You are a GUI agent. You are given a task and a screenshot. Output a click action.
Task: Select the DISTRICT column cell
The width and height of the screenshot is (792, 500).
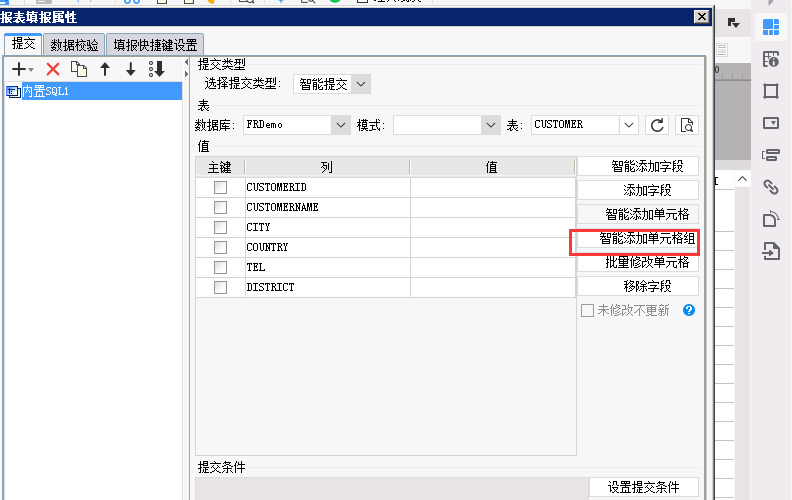coord(328,287)
